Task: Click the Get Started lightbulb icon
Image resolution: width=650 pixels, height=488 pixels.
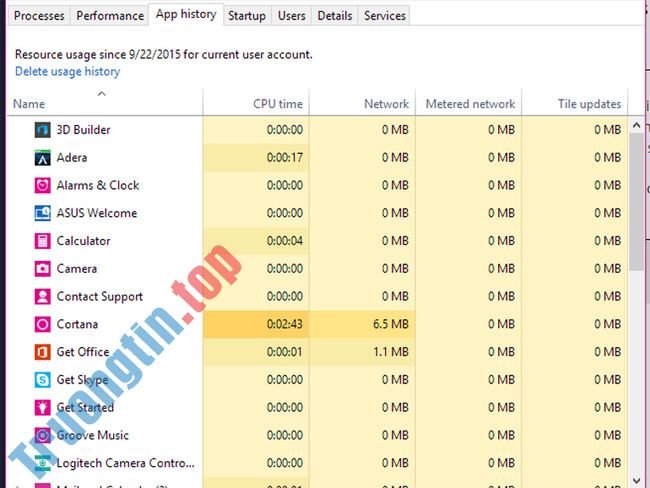Action: (x=42, y=408)
